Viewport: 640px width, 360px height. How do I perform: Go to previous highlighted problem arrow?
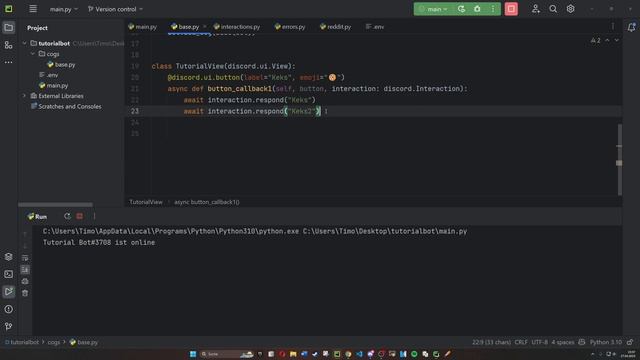(x=607, y=40)
